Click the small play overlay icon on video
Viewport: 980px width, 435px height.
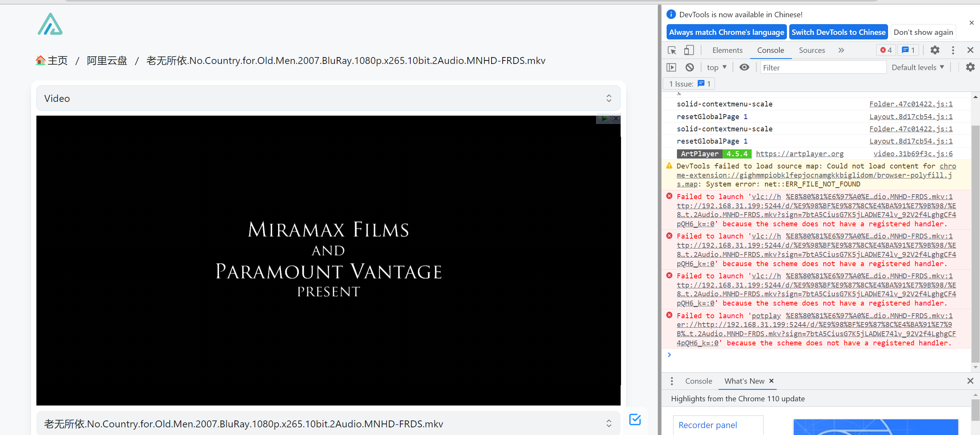[x=604, y=119]
